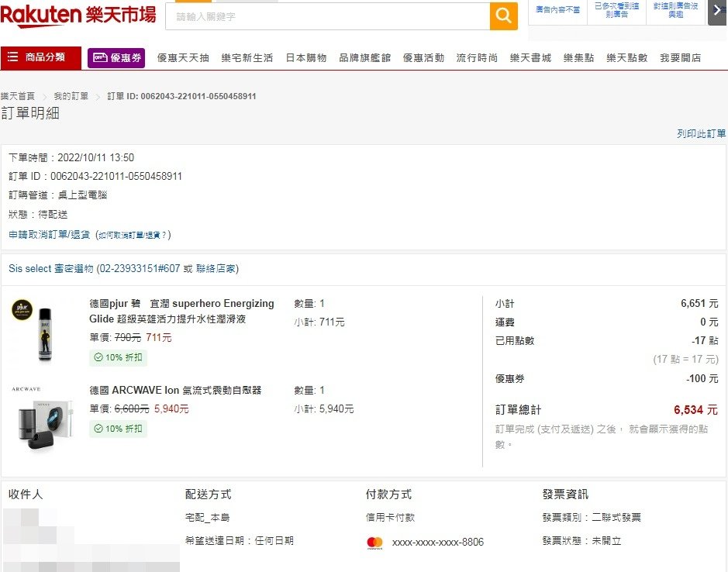728x572 pixels.
Task: Choose 對這則廣告沒興趣 feedback option
Action: tap(675, 10)
